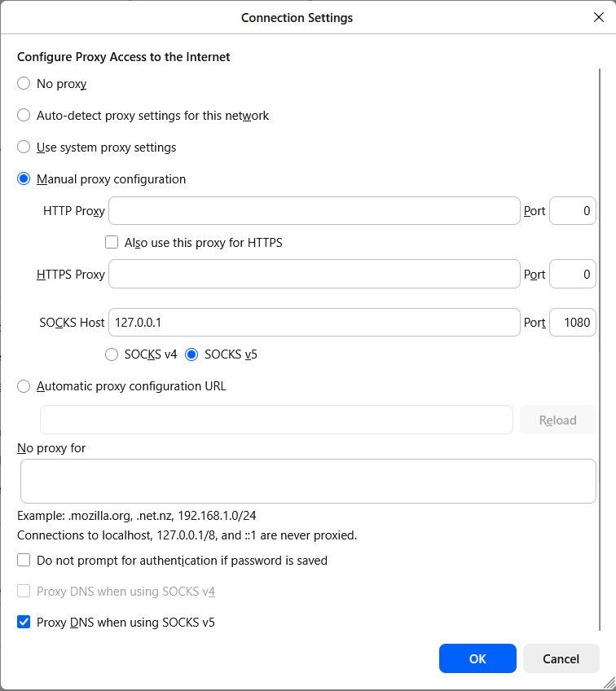Uncheck Proxy DNS when using SOCKS v5

click(x=23, y=622)
